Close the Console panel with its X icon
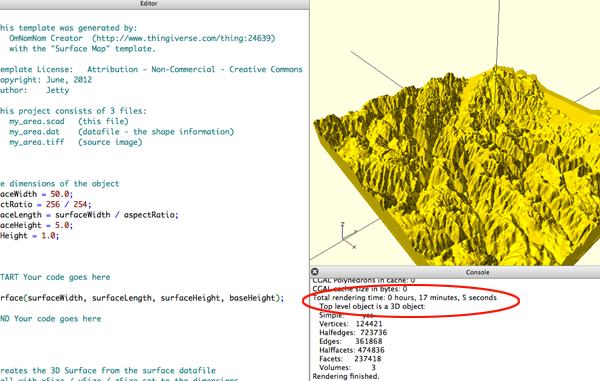Screen dimensions: 600x381 (x=315, y=272)
